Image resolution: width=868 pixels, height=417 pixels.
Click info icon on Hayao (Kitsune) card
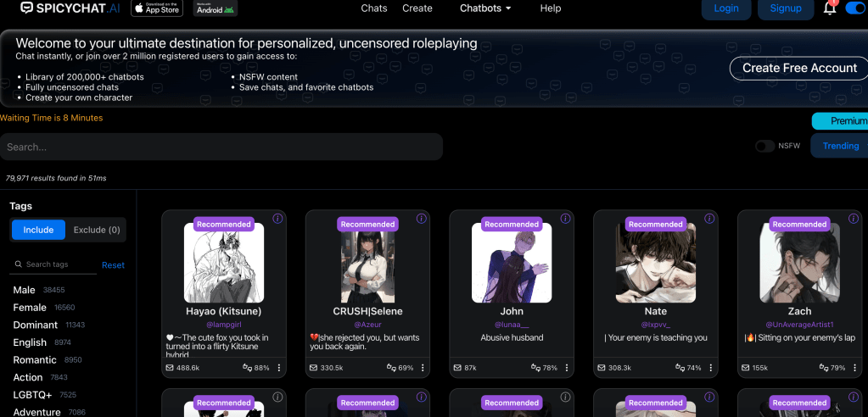tap(277, 219)
